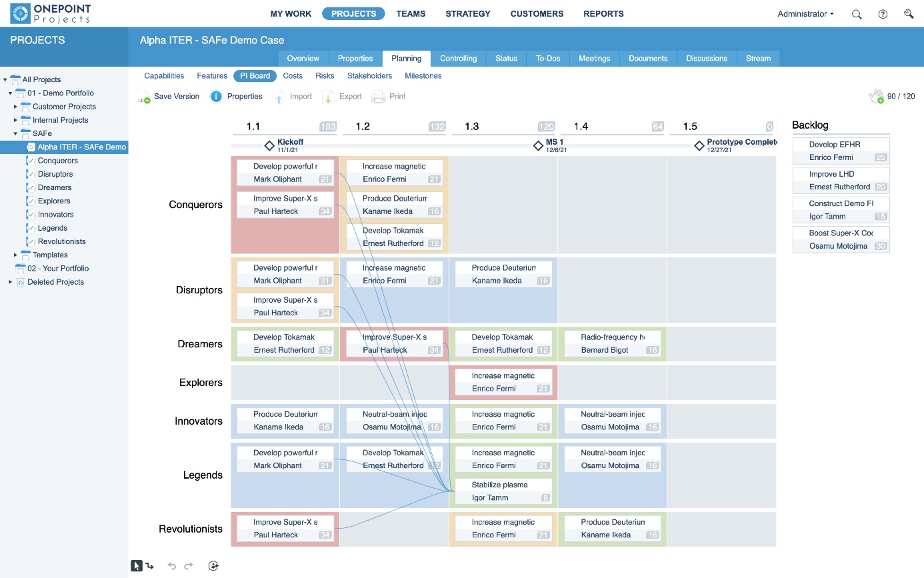Collapse the SAFe tree node
924x578 pixels.
(16, 134)
